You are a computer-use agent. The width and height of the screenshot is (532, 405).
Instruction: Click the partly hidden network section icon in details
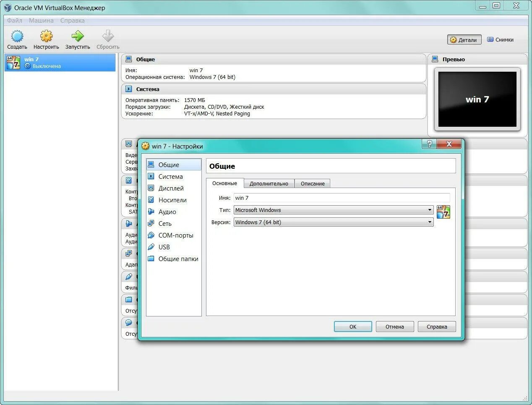click(x=129, y=253)
